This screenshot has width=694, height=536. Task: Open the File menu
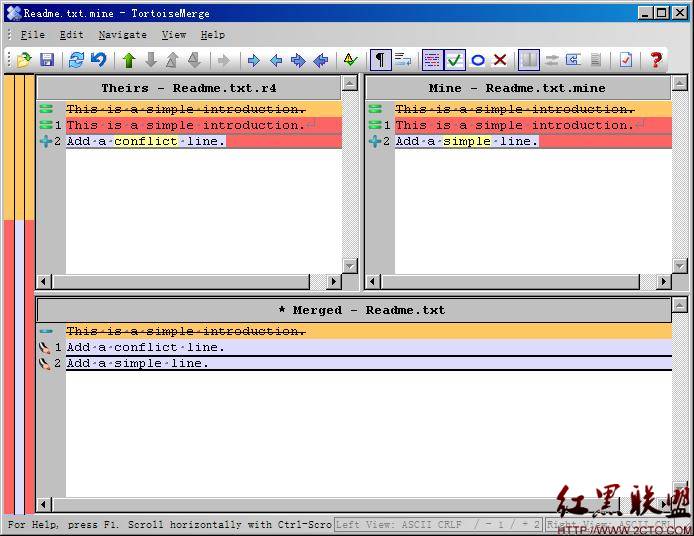32,35
